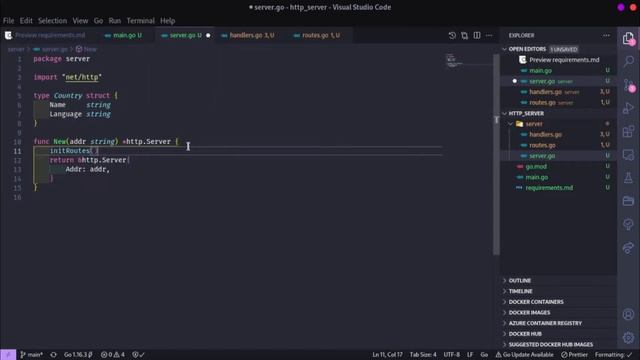Click the Go Update Available warning
The width and height of the screenshot is (640, 360).
[x=524, y=355]
